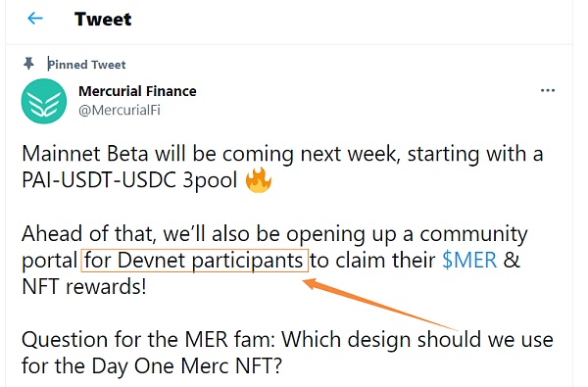The height and width of the screenshot is (387, 588).
Task: Click the orange annotation arrow
Action: click(379, 304)
